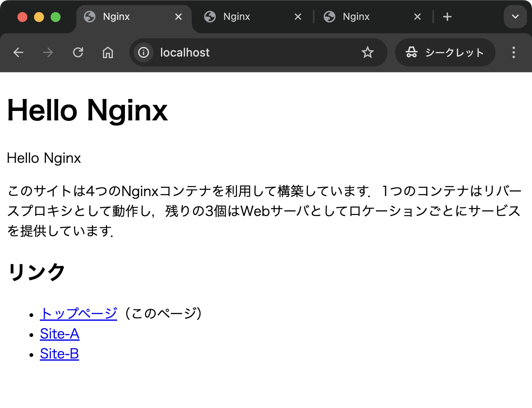Click the back navigation arrow
The width and height of the screenshot is (532, 408).
(18, 52)
